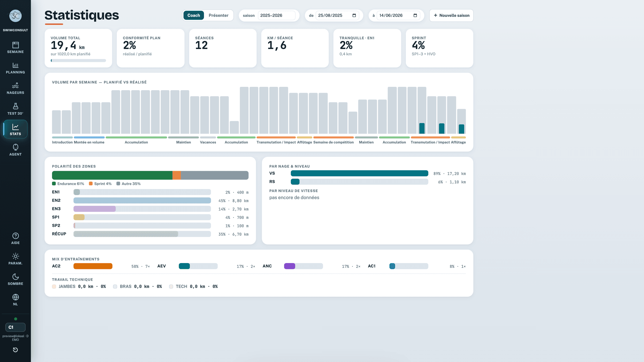
Task: Click the text 'pas encore de données'
Action: point(294,198)
